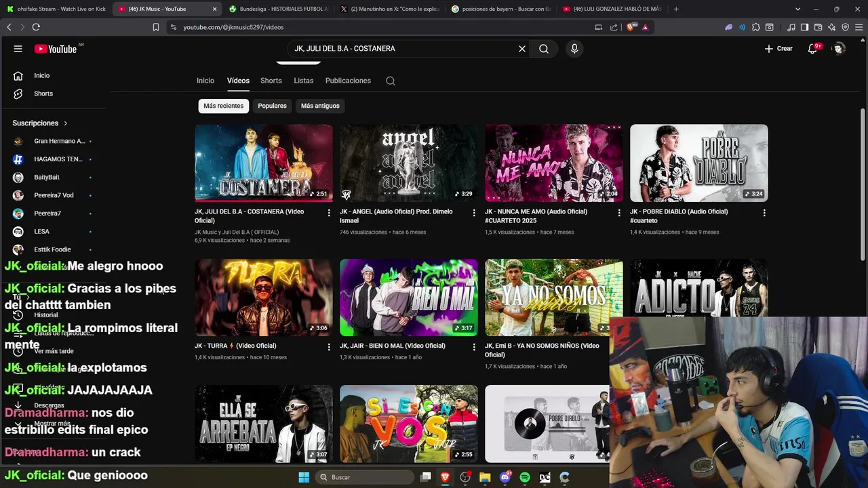This screenshot has width=868, height=488.
Task: Open Brave Leo AI sparkle icon
Action: coord(832,27)
